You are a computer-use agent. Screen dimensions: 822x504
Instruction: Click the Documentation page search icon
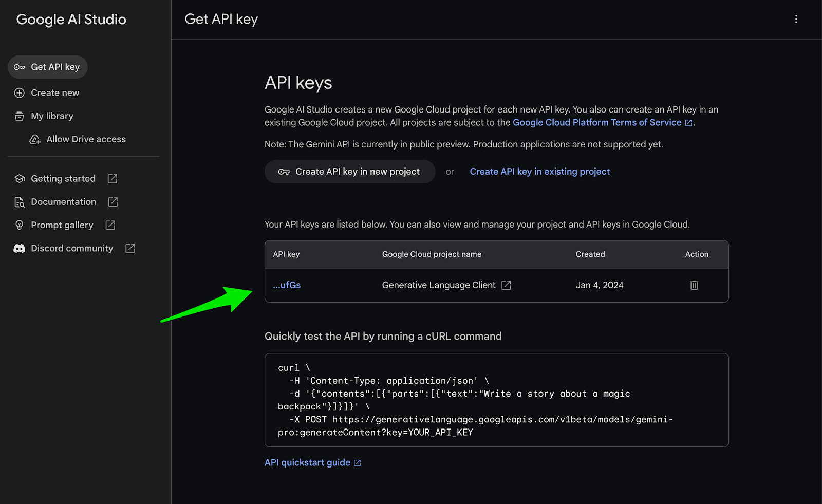coord(20,202)
